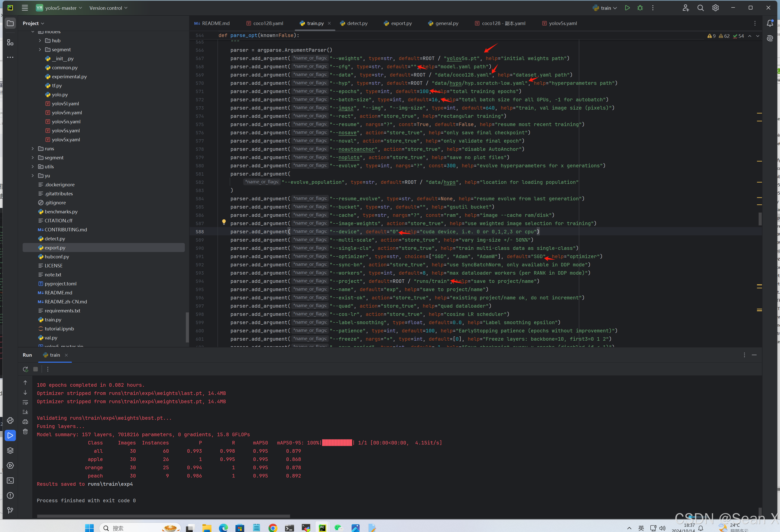
Task: Show more tool windows ellipsis
Action: pos(11,57)
